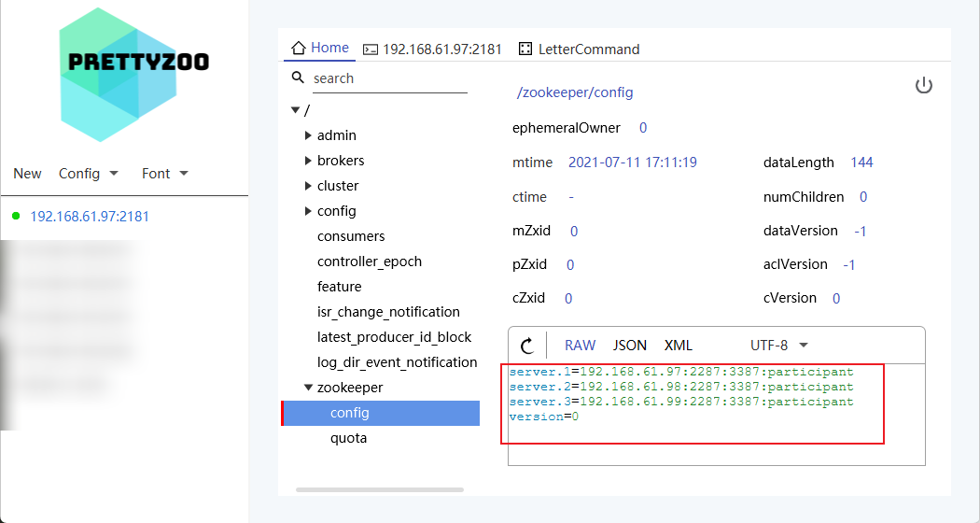The height and width of the screenshot is (523, 980).
Task: Select the feature node
Action: tap(340, 287)
